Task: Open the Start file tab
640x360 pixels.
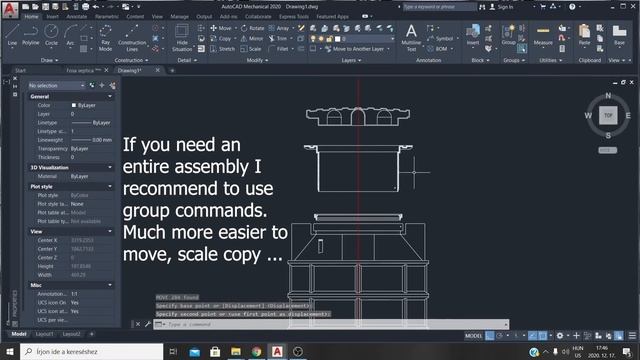Action: click(20, 70)
